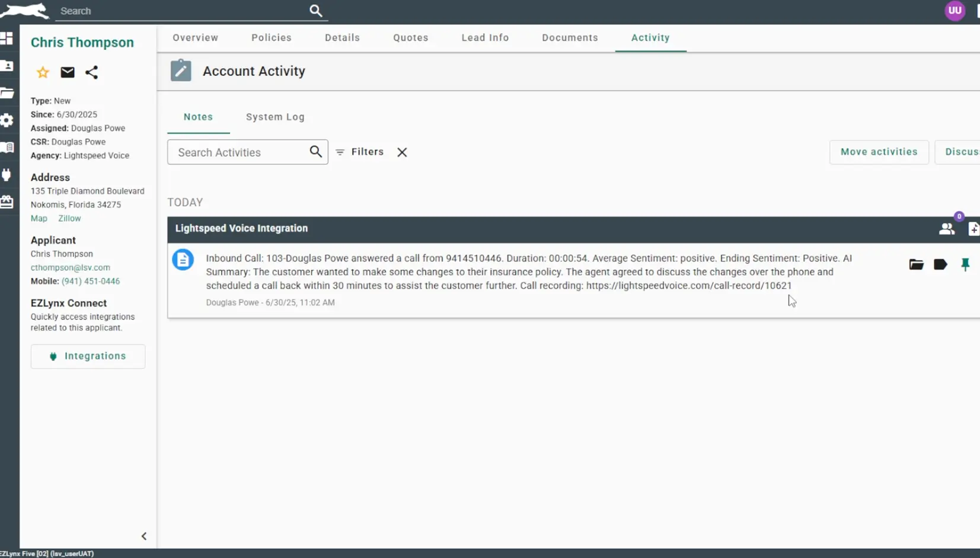The width and height of the screenshot is (980, 558).
Task: Open the gift box sidebar icon
Action: click(x=7, y=202)
